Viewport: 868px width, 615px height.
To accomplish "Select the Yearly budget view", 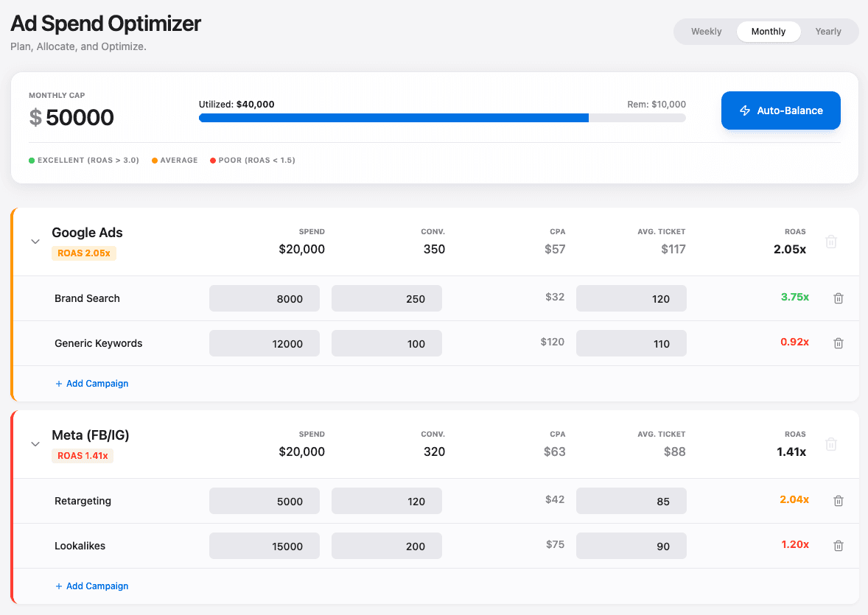I will pos(828,31).
